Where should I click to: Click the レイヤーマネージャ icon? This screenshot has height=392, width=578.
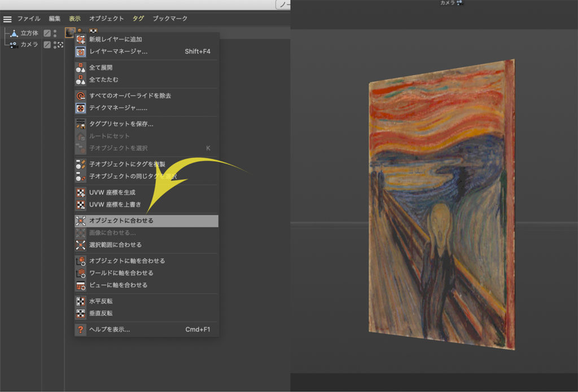tap(80, 51)
